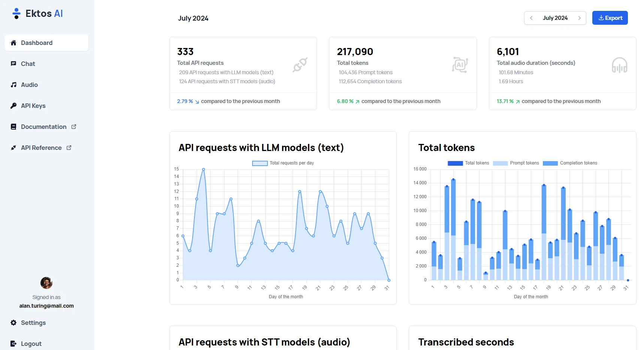Go to next month with right chevron

tap(579, 18)
